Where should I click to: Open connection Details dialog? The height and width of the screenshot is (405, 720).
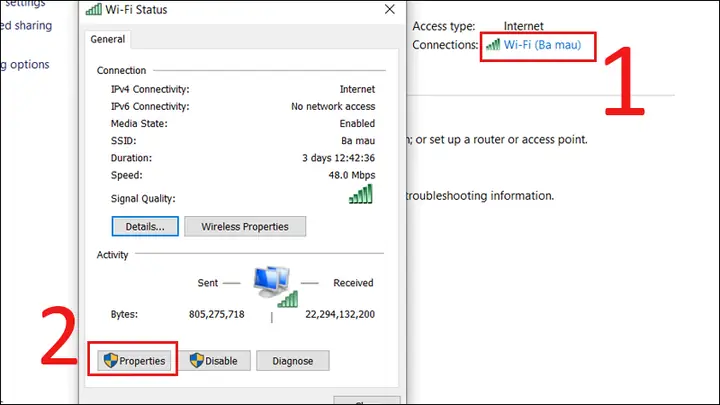click(x=145, y=226)
